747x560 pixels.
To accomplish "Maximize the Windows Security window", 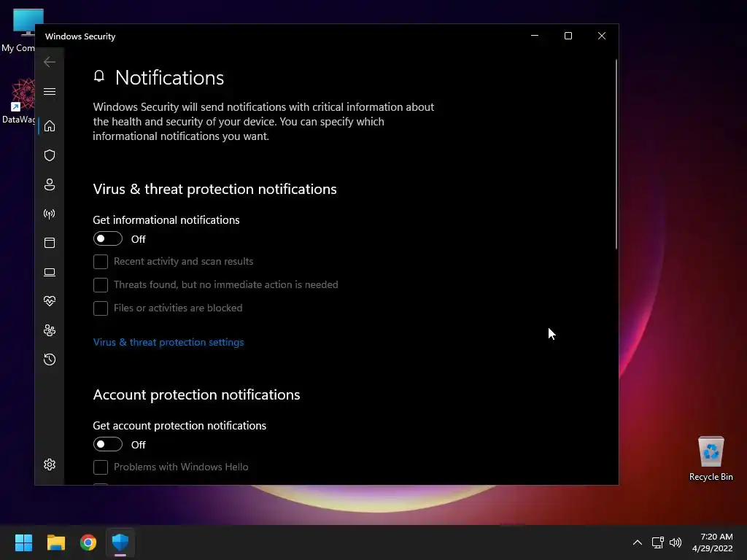I will (568, 36).
